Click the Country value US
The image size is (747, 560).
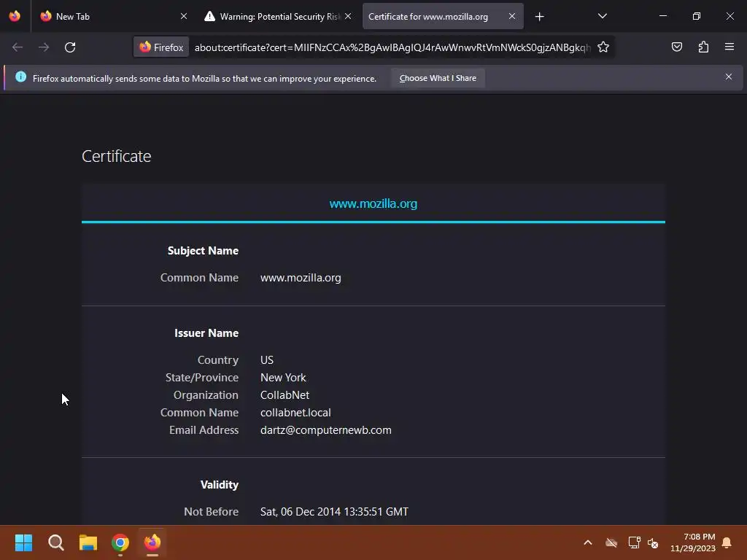[x=267, y=360]
